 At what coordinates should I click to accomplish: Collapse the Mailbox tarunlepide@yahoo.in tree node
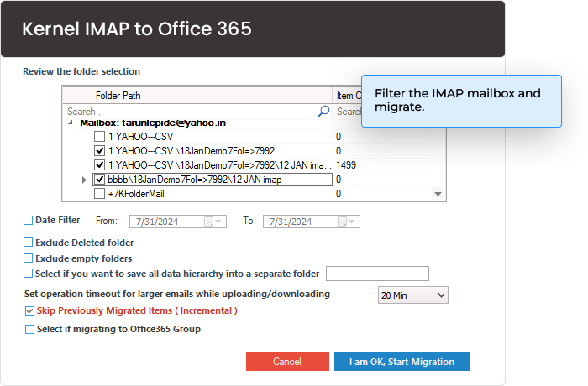[71, 123]
